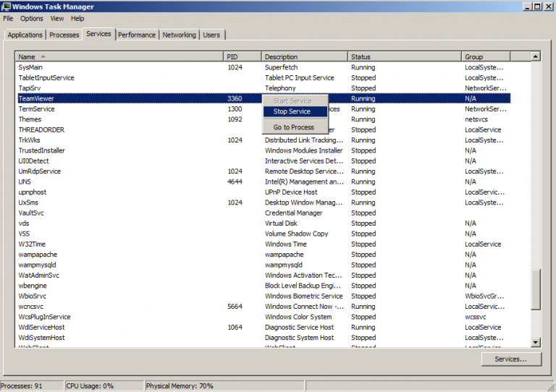Open the File menu
Viewport: 556px width, 392px height.
[8, 18]
